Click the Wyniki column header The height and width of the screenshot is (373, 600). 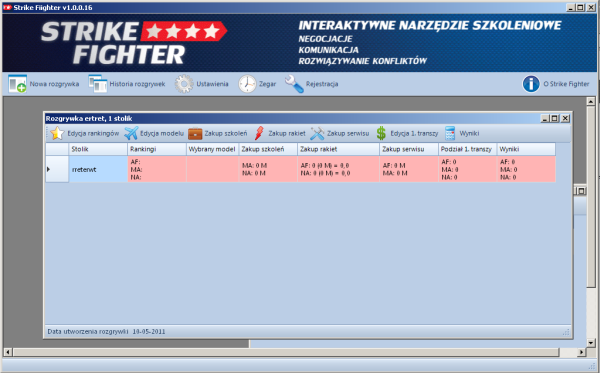tap(526, 149)
